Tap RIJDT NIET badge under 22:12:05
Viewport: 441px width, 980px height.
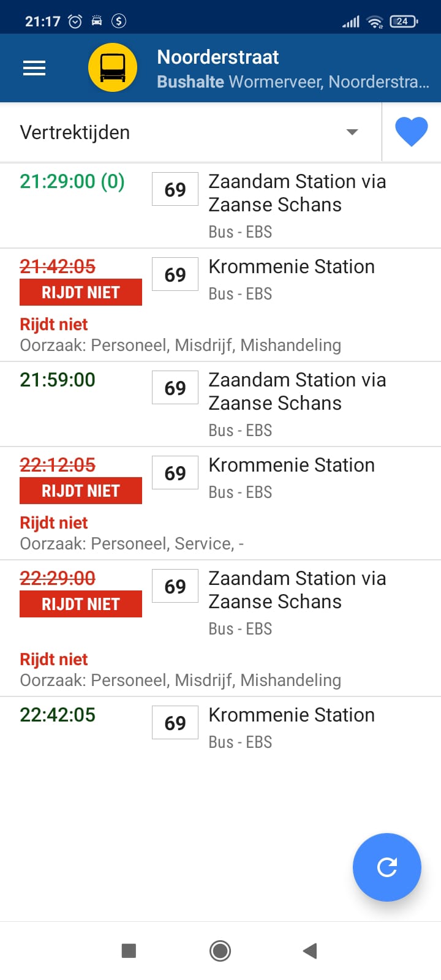(81, 491)
